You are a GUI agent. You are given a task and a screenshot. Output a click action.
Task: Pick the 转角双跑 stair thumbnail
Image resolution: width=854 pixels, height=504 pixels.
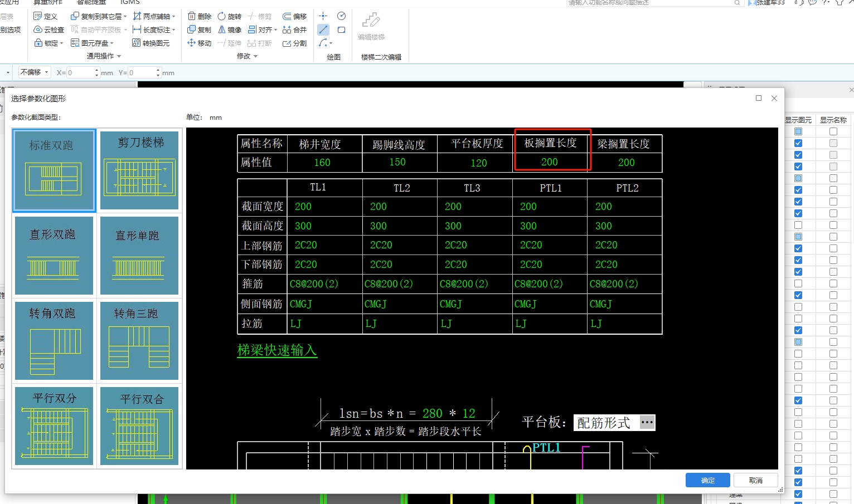(x=54, y=341)
